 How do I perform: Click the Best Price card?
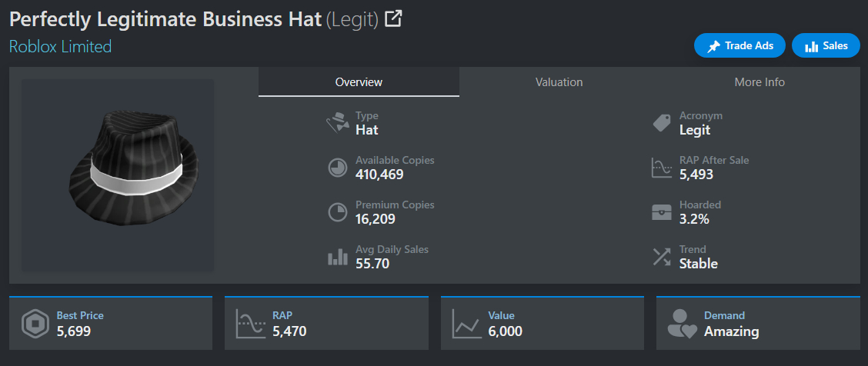tap(111, 324)
